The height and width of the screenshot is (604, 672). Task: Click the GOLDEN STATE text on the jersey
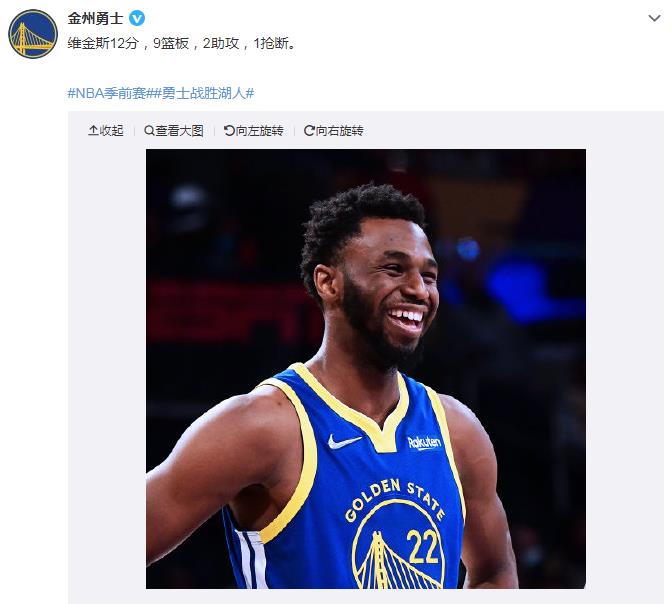pos(394,499)
